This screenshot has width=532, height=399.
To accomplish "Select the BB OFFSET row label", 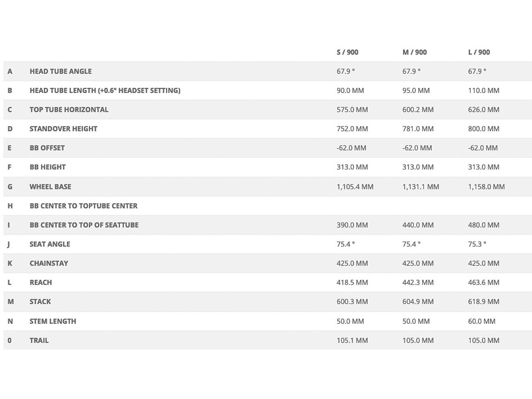I will (x=47, y=148).
